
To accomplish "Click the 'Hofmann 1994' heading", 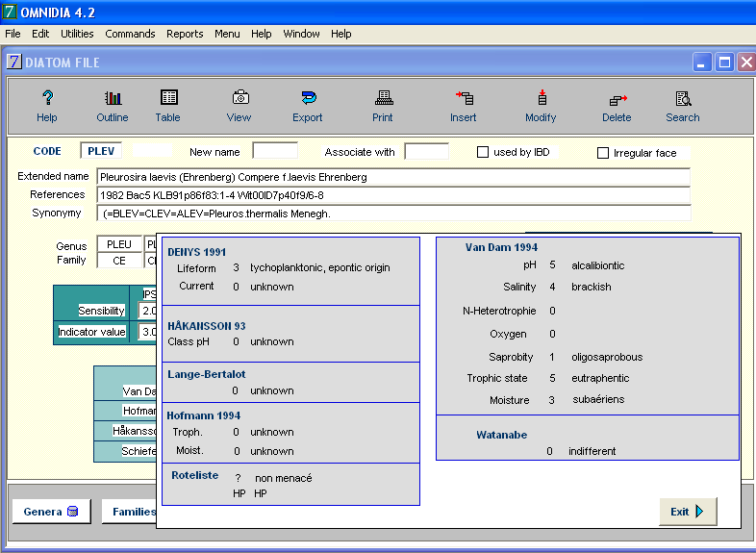I will pyautogui.click(x=204, y=415).
